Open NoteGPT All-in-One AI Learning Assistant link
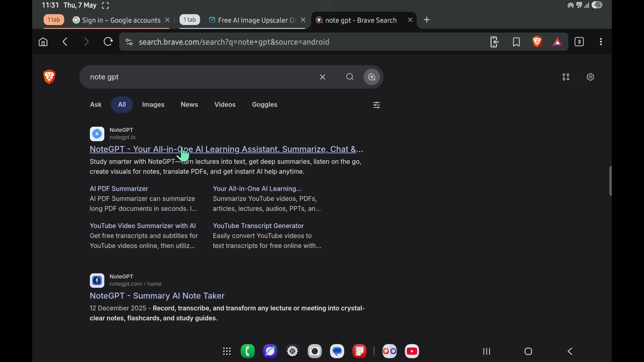 pos(227,149)
